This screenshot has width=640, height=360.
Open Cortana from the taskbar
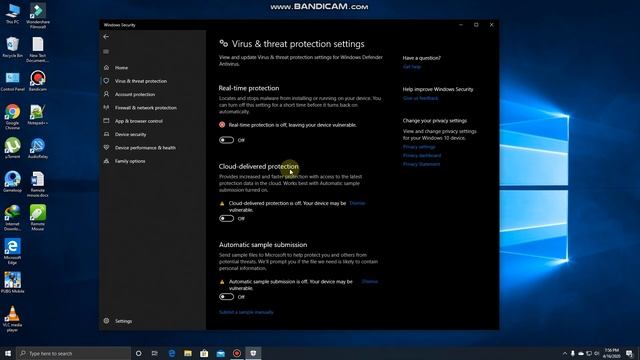point(138,353)
